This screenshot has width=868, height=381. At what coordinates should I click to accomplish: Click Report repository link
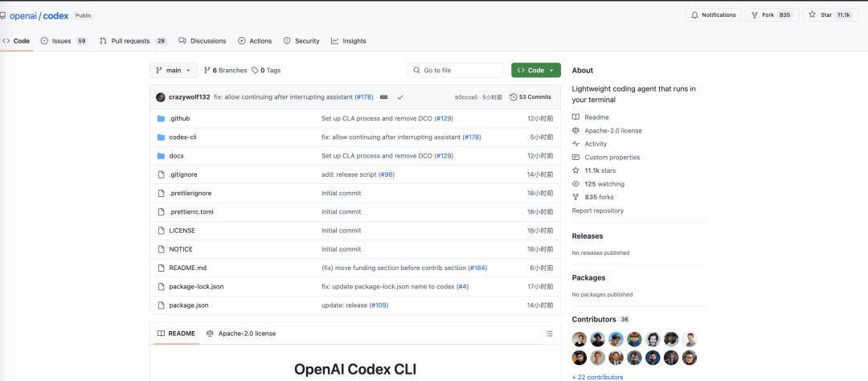point(598,211)
